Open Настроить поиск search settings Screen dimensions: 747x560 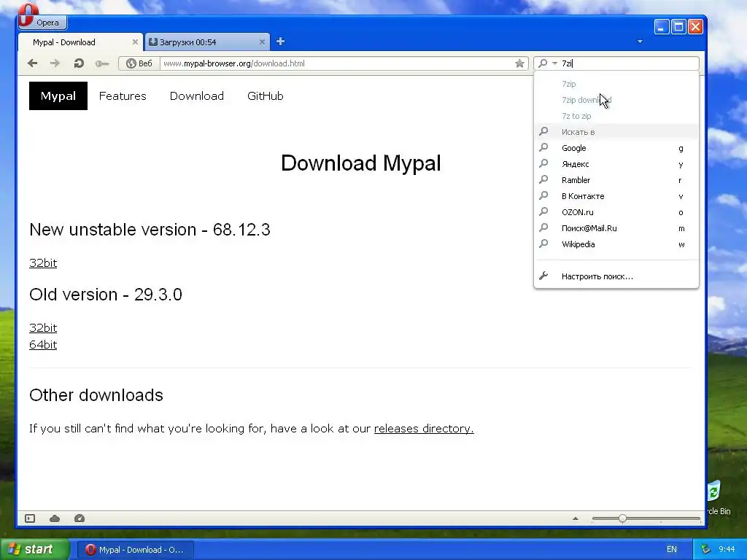click(616, 276)
